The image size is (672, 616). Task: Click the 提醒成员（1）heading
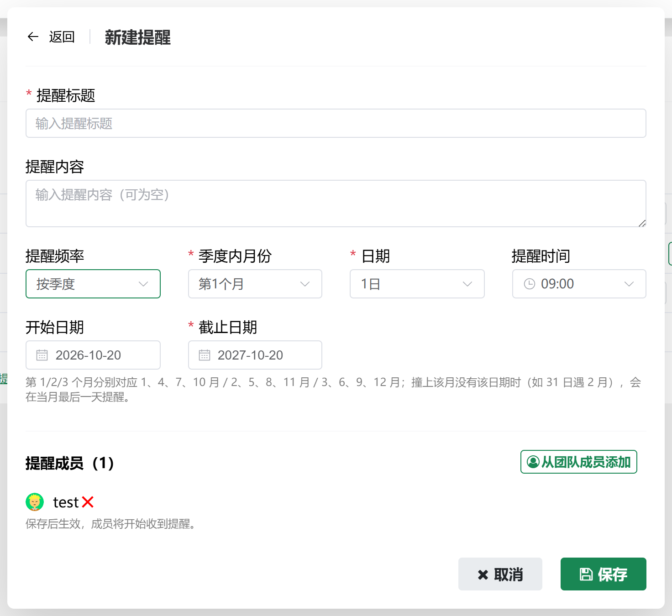tap(69, 463)
